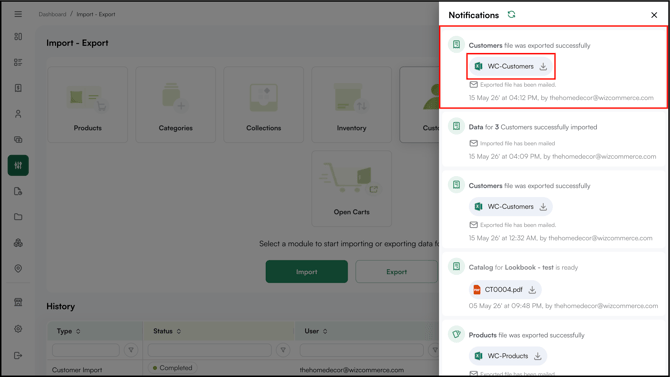
Task: Open the stacked copies icon in sidebar
Action: coord(18,140)
